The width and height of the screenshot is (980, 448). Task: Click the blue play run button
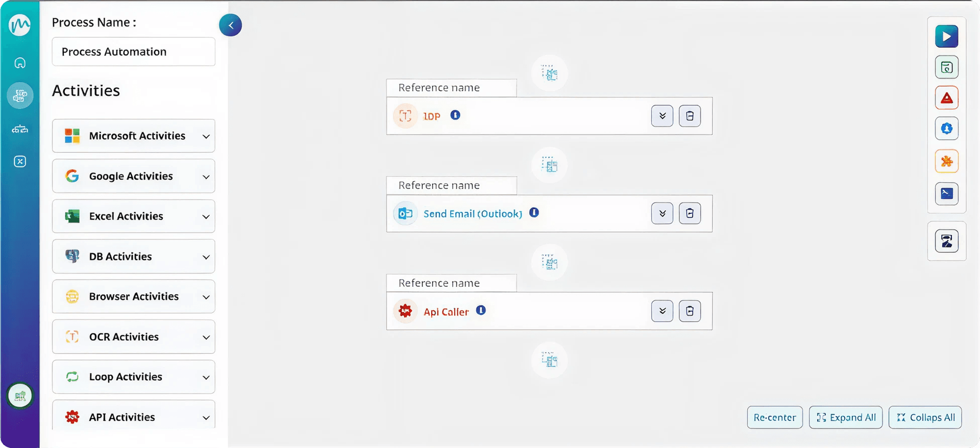[946, 37]
